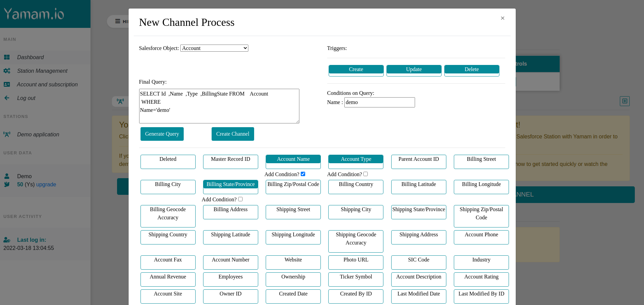Select the Account Fax field
This screenshot has height=305, width=644.
[x=168, y=262]
